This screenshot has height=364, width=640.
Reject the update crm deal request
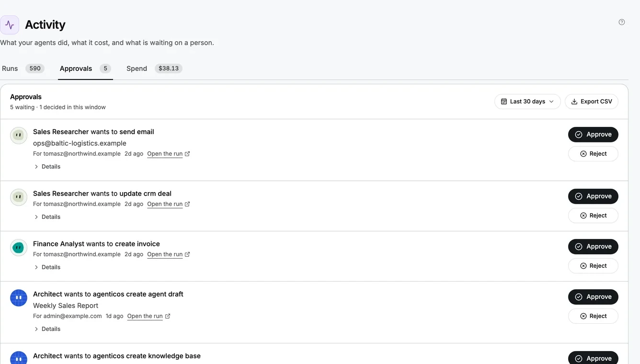point(593,216)
